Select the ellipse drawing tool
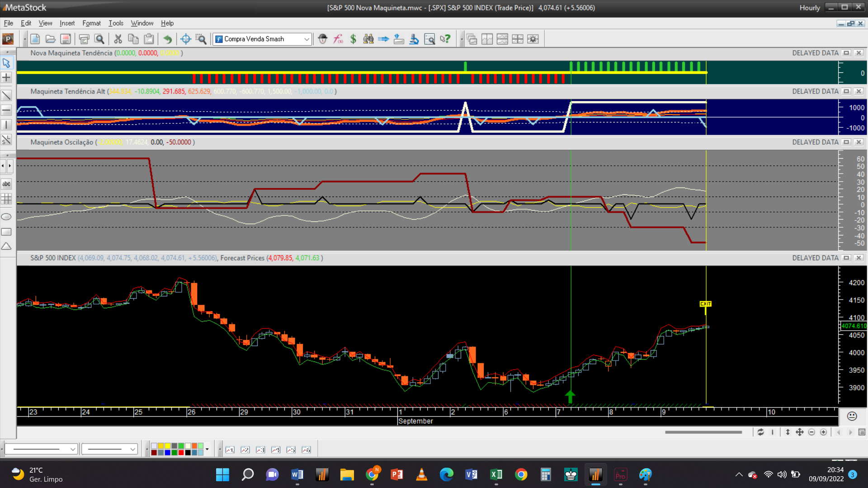The image size is (868, 488). coord(6,217)
